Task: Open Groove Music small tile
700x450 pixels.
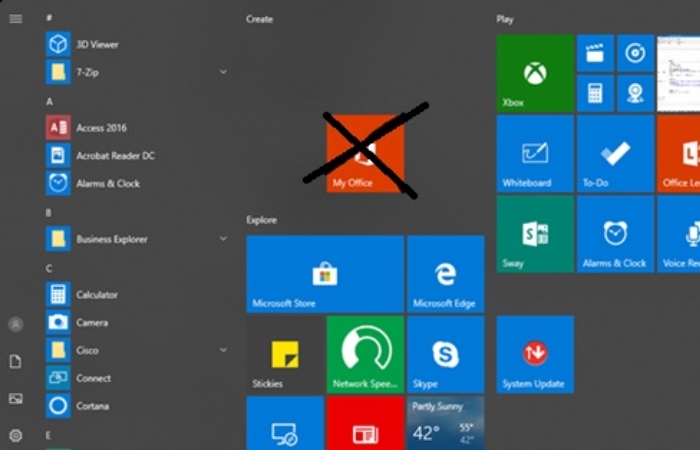Action: pyautogui.click(x=635, y=53)
